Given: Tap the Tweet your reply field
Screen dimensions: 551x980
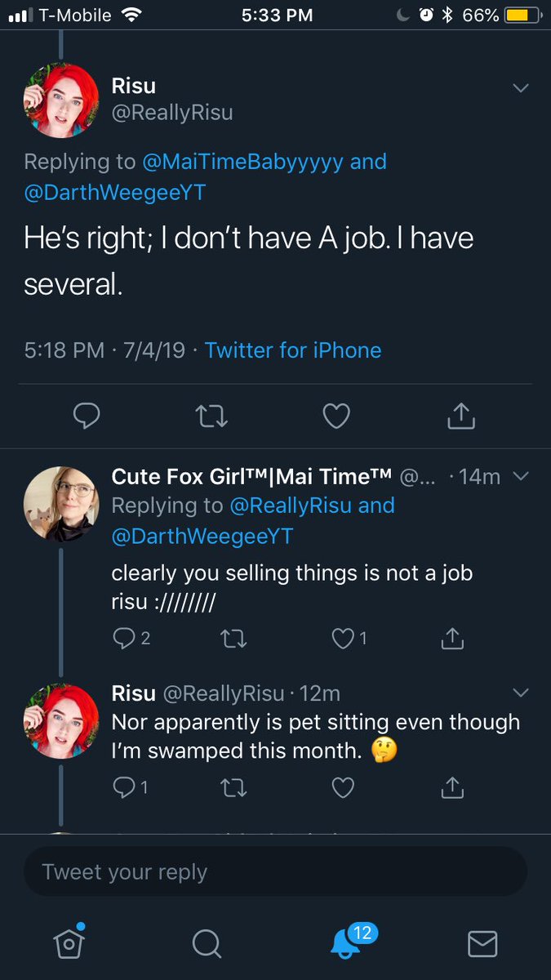Looking at the screenshot, I should (x=275, y=872).
